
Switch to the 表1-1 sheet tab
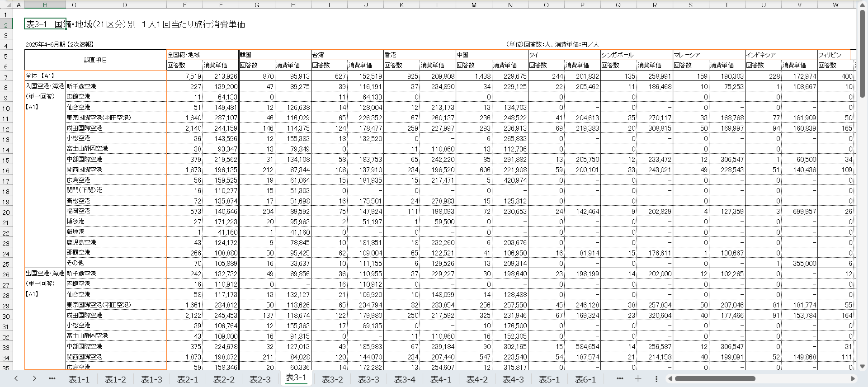coord(79,379)
